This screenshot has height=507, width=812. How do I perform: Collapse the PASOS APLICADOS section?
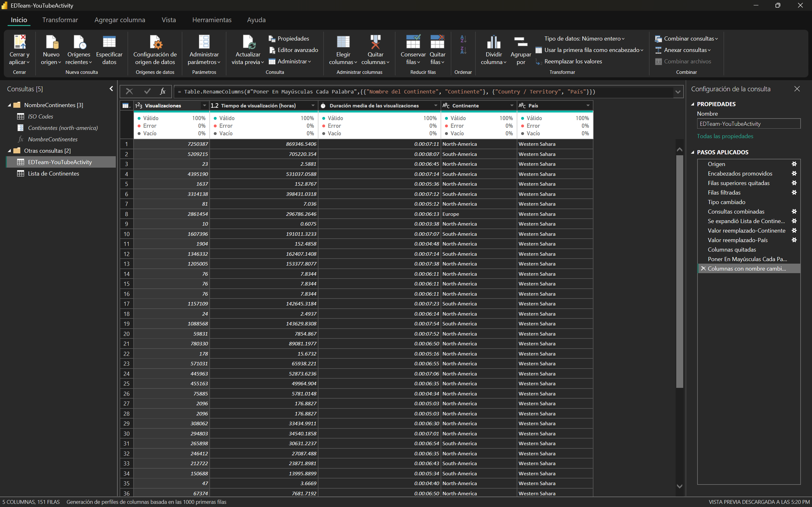(692, 152)
